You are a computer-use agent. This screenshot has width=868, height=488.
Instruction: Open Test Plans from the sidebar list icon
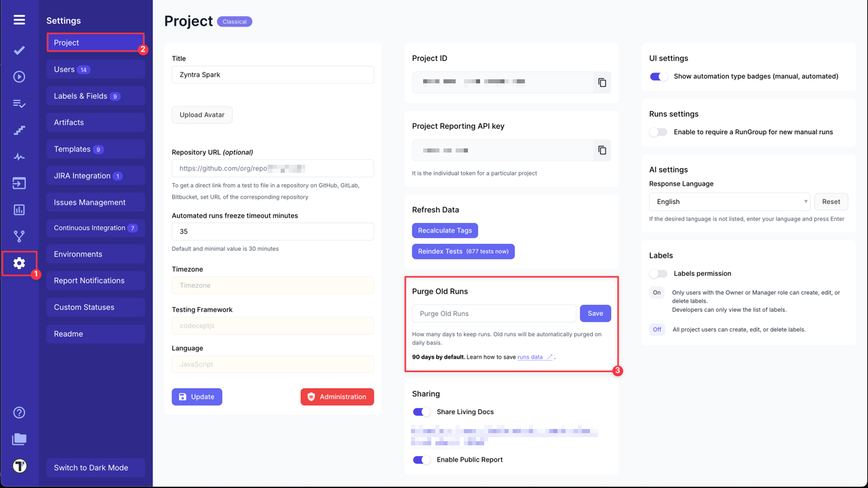click(x=19, y=104)
